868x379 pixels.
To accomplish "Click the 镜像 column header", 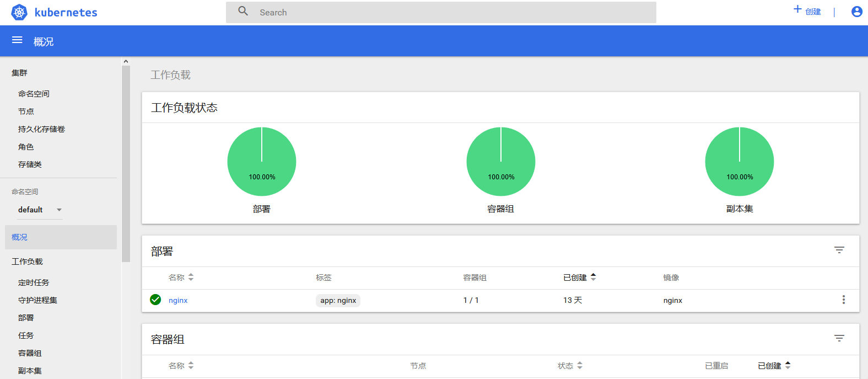I will click(671, 277).
